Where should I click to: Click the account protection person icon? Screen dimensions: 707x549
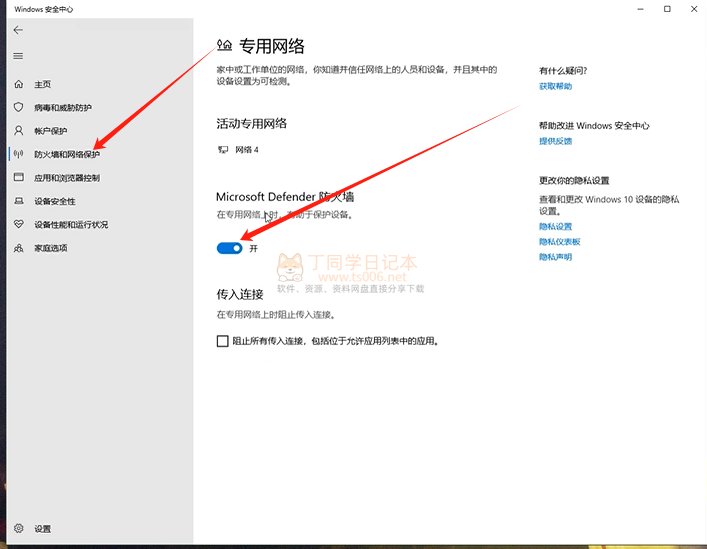[18, 131]
